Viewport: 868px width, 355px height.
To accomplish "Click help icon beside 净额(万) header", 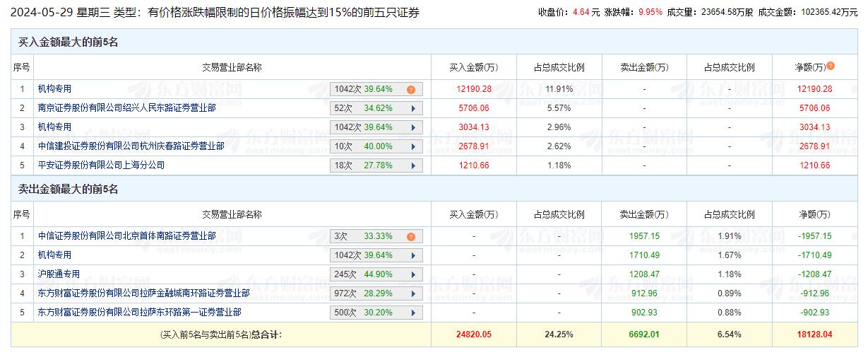I will (x=831, y=66).
